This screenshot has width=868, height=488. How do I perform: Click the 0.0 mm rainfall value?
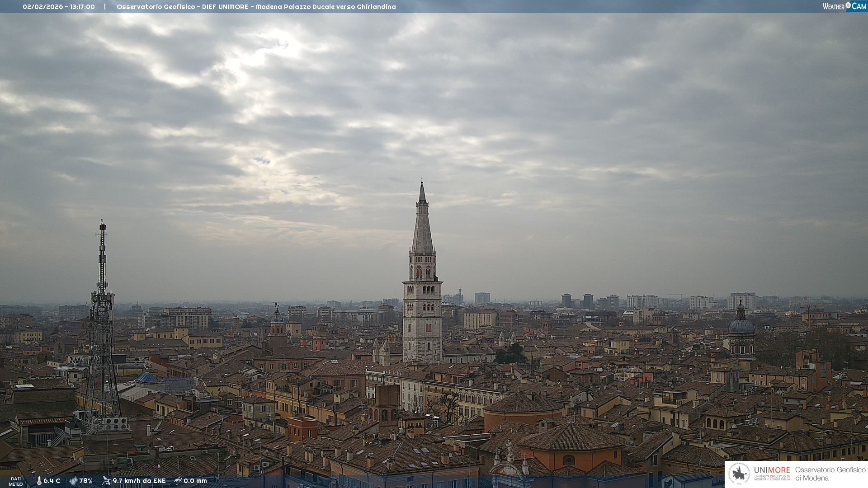click(x=195, y=481)
